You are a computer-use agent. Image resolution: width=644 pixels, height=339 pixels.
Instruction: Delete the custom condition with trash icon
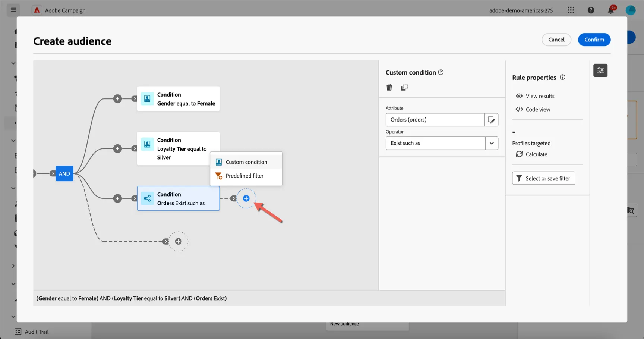pos(389,87)
